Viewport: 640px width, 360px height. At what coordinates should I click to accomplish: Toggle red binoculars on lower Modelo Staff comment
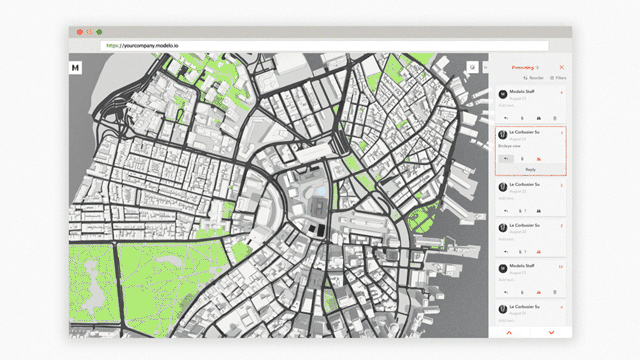[x=539, y=292]
